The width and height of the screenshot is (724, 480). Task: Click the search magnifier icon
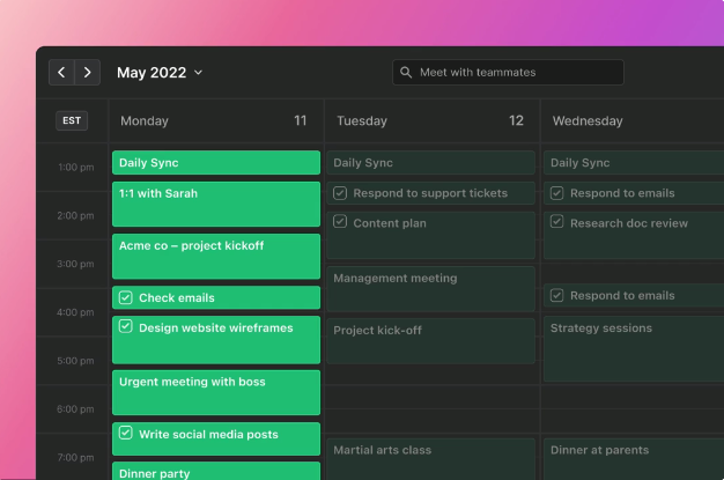pyautogui.click(x=406, y=72)
